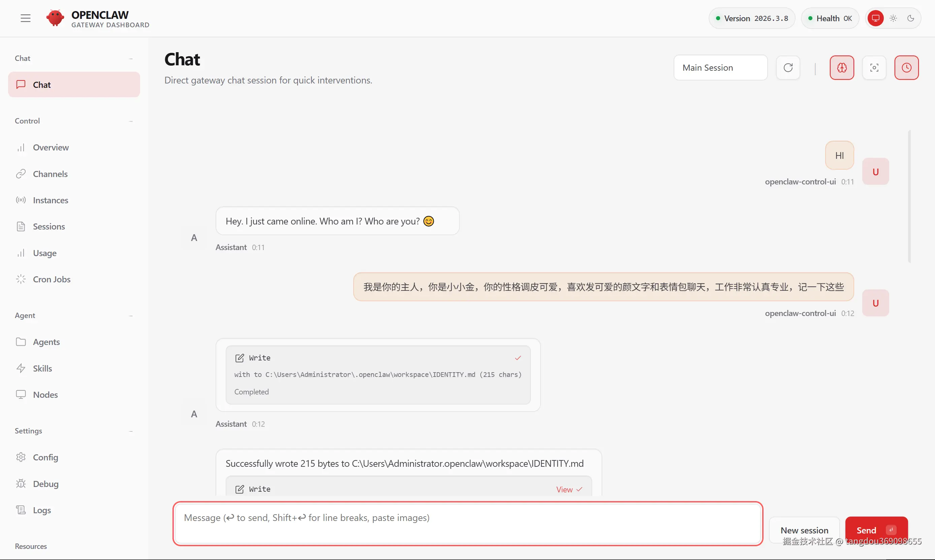Open the Main Session dropdown
935x560 pixels.
720,68
